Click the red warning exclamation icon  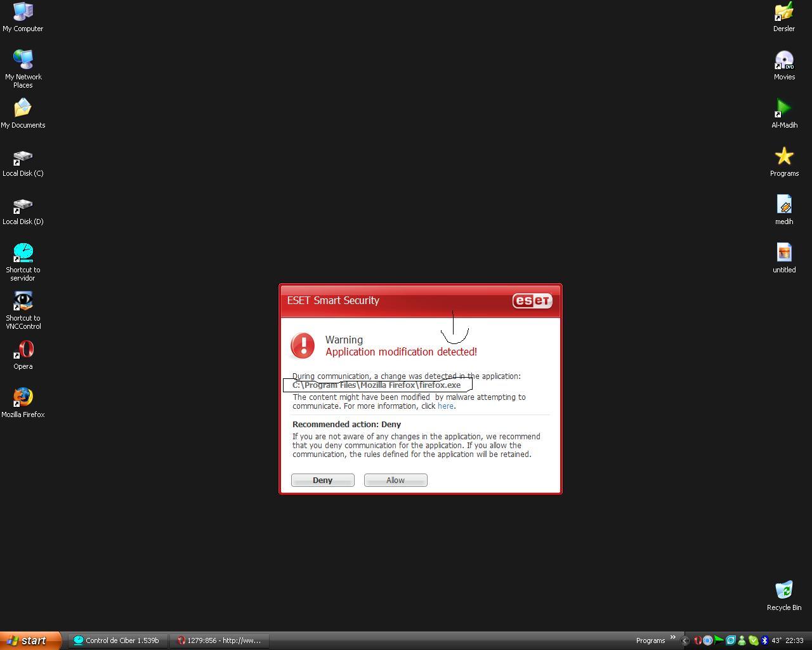point(303,346)
